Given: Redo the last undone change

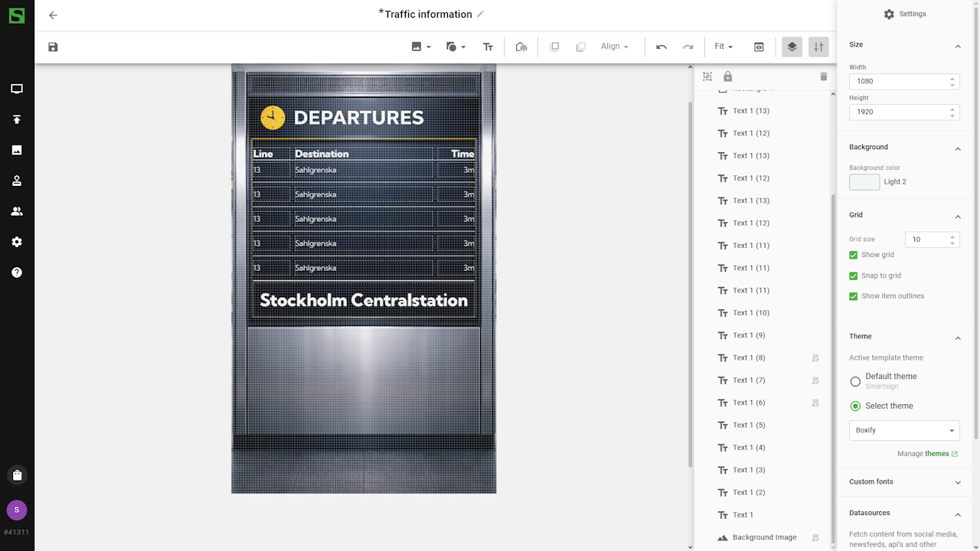Looking at the screenshot, I should click(x=688, y=47).
